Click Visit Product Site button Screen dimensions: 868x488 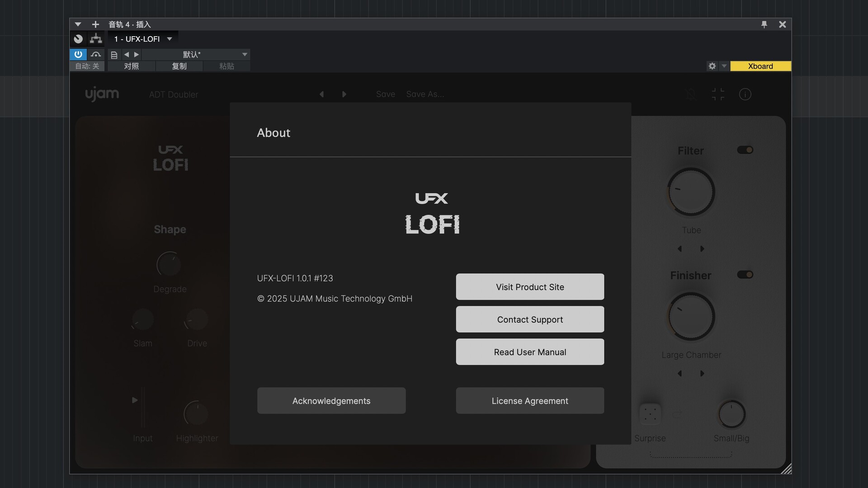(x=530, y=287)
